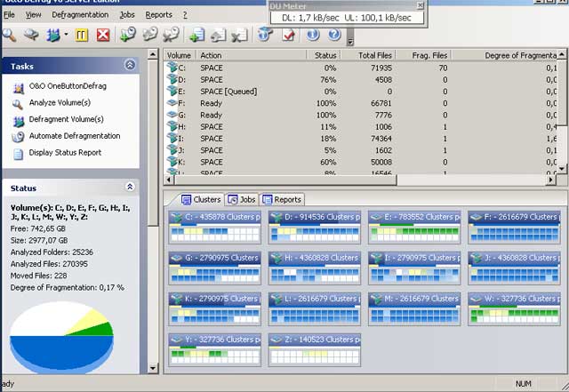This screenshot has width=569, height=392.
Task: Select the F: Ready volume row
Action: pyautogui.click(x=361, y=103)
